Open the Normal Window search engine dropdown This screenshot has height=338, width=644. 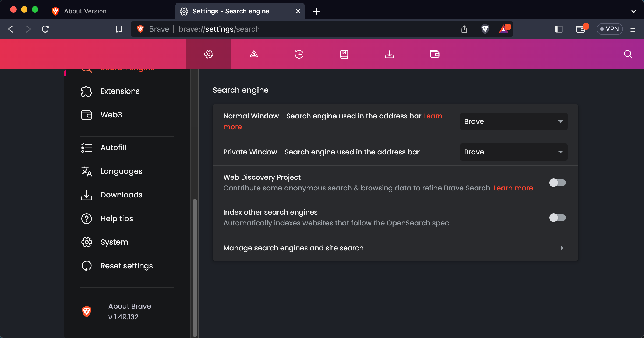[513, 121]
